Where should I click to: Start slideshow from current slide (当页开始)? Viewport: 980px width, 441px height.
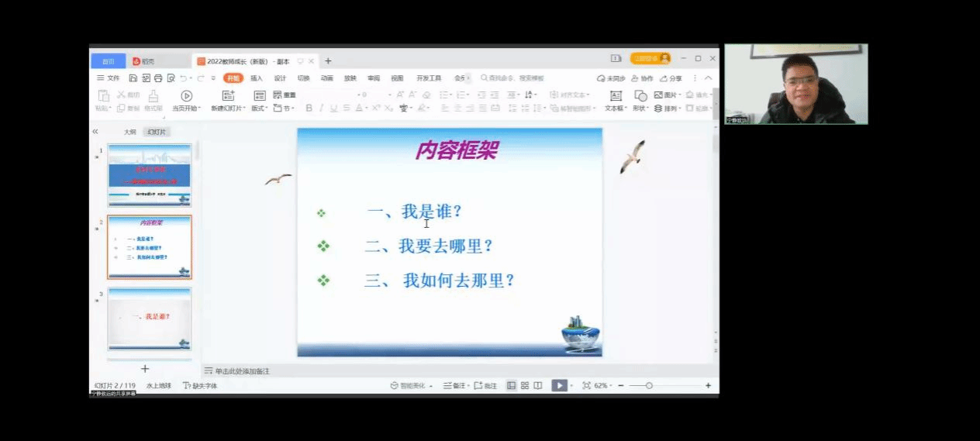click(x=186, y=96)
